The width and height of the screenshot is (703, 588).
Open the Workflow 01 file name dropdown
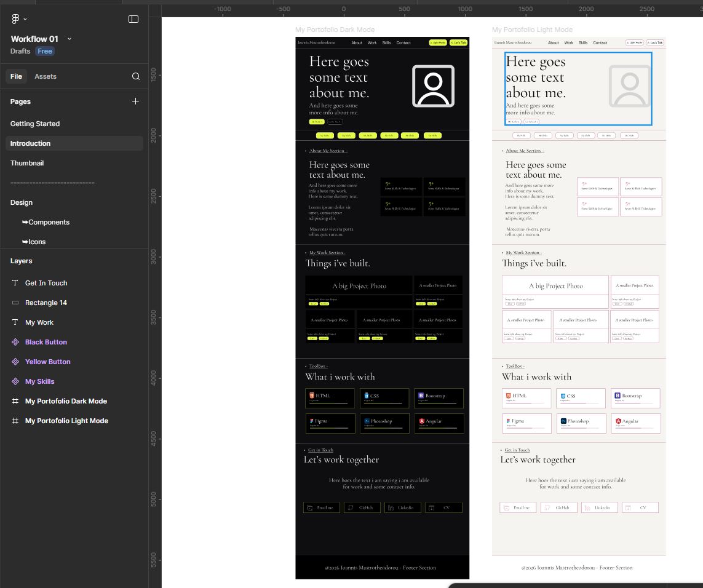[69, 38]
